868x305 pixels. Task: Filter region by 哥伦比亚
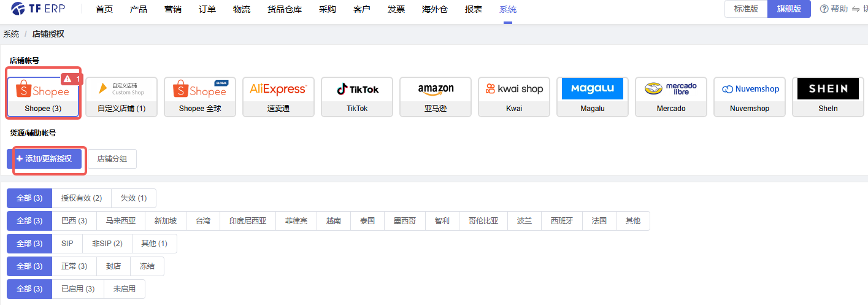(483, 221)
